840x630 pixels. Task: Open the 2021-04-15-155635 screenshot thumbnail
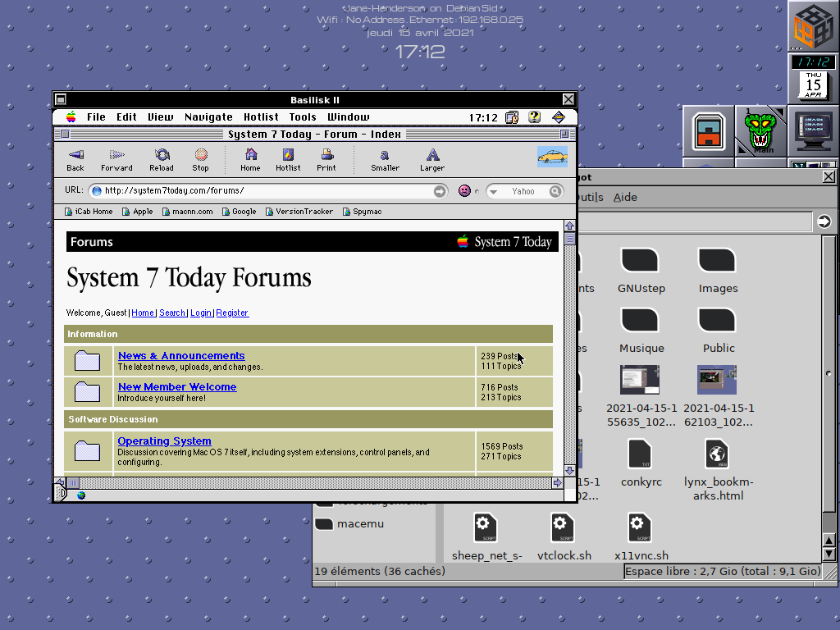pos(640,379)
